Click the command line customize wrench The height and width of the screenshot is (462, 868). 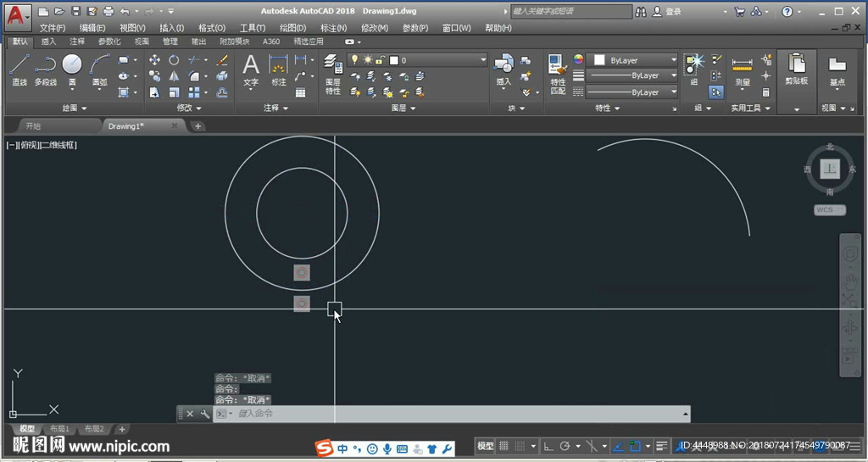(204, 414)
